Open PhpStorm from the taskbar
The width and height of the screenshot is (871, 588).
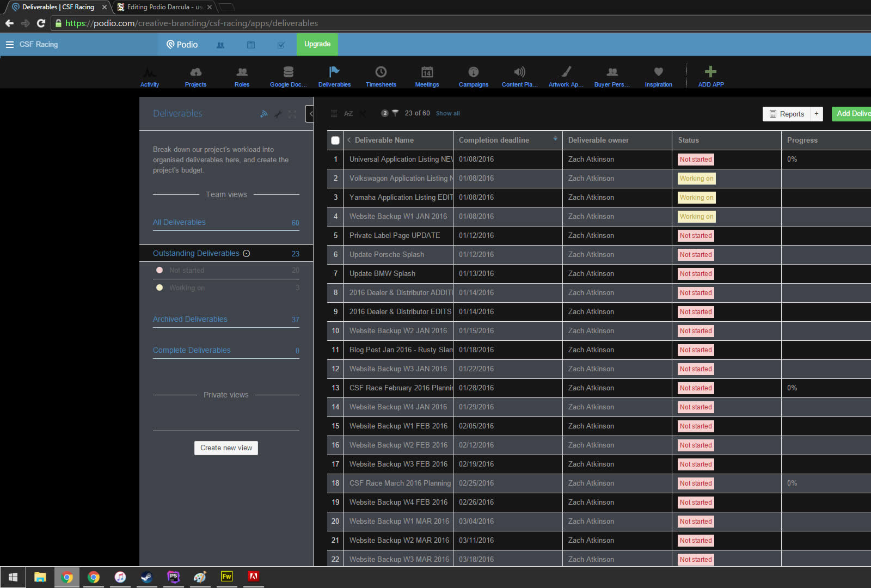(174, 577)
